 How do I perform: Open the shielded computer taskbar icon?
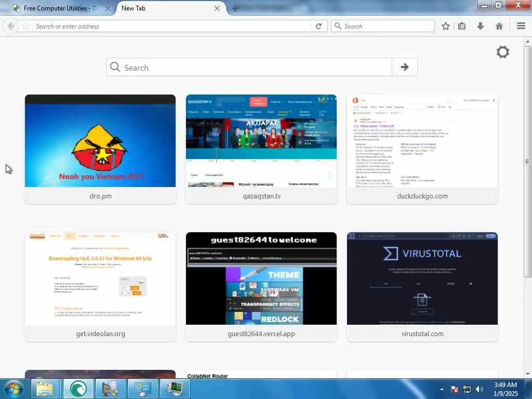pos(110,389)
